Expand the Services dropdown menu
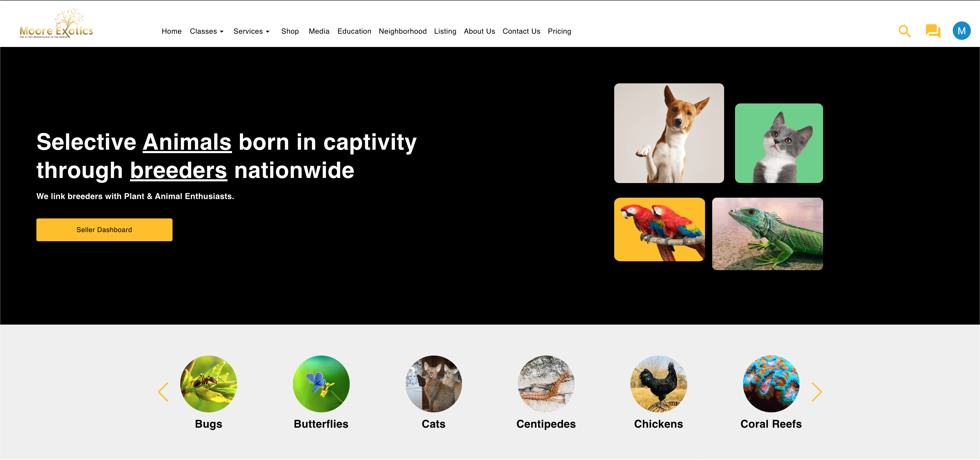 click(x=251, y=31)
